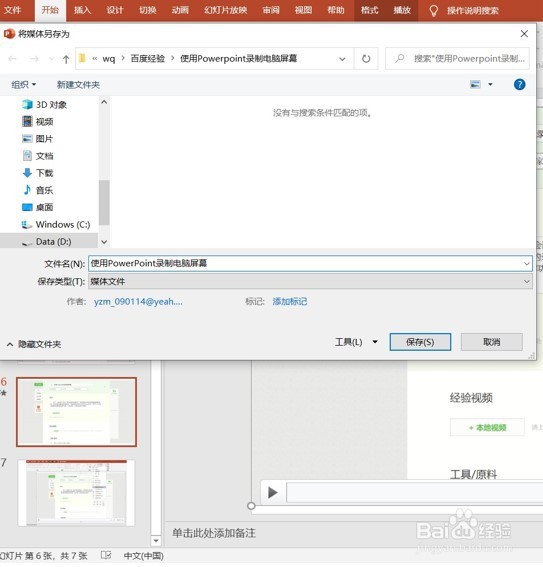
Task: Open the 工具(L) dropdown
Action: tap(356, 342)
